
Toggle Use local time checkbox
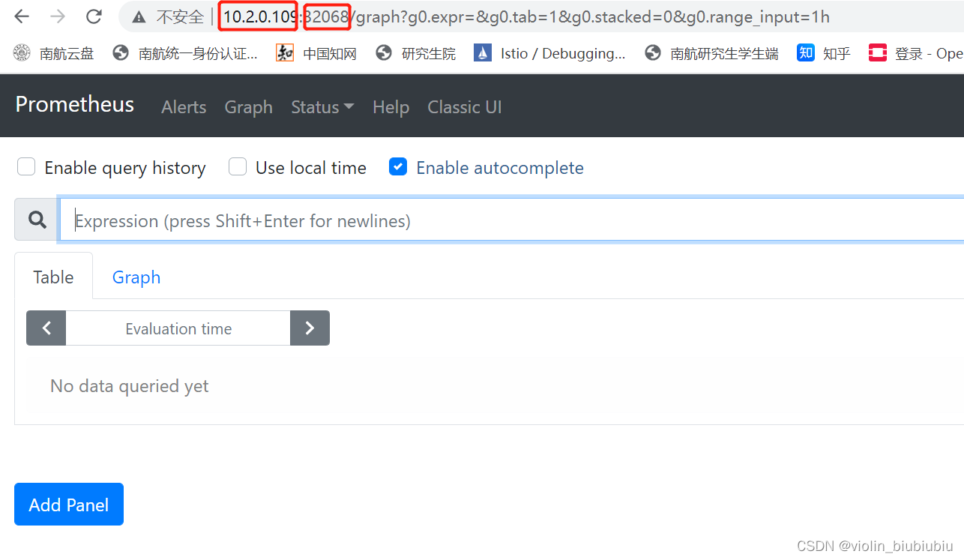pyautogui.click(x=238, y=167)
